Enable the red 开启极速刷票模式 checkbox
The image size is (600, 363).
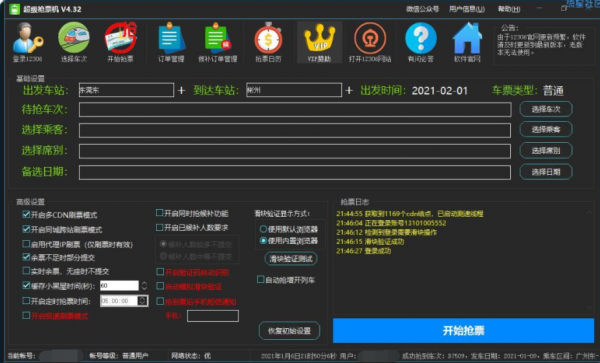pyautogui.click(x=26, y=316)
